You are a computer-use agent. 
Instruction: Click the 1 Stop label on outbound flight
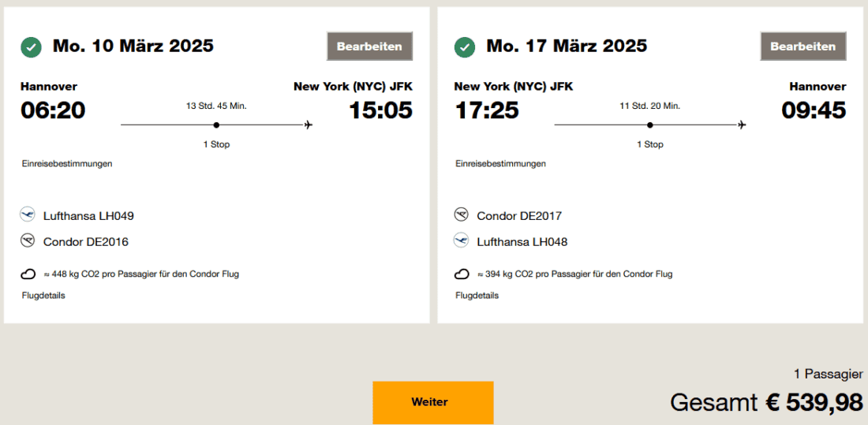216,144
